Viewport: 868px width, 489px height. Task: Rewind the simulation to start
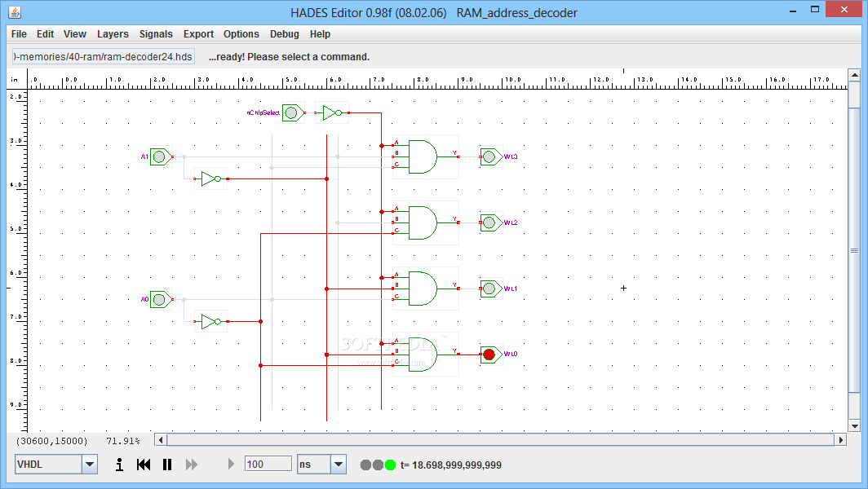(x=144, y=465)
